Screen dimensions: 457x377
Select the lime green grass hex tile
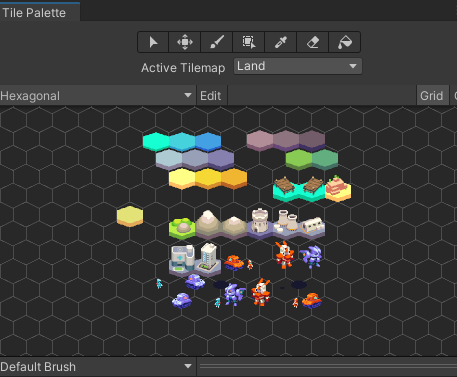(299, 159)
